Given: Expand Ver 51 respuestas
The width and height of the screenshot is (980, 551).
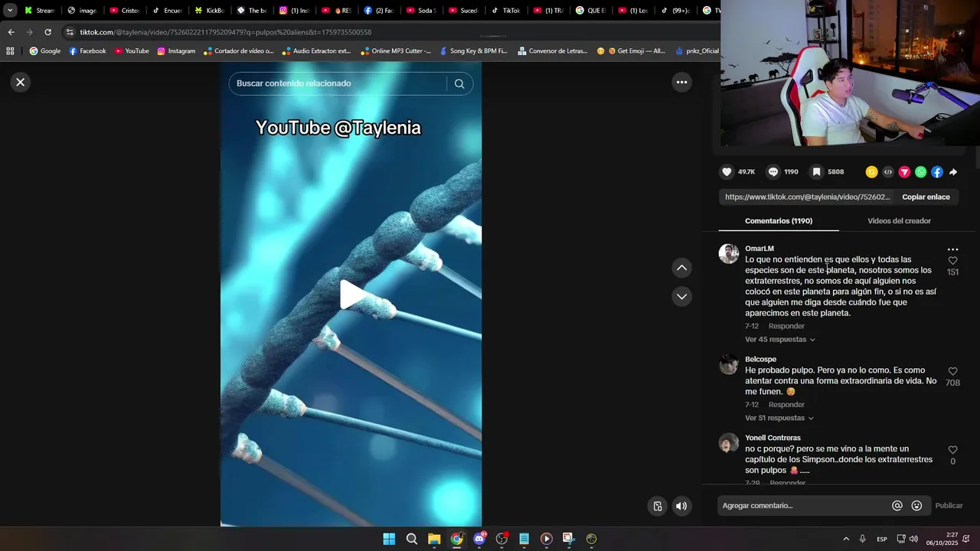Looking at the screenshot, I should (x=779, y=418).
